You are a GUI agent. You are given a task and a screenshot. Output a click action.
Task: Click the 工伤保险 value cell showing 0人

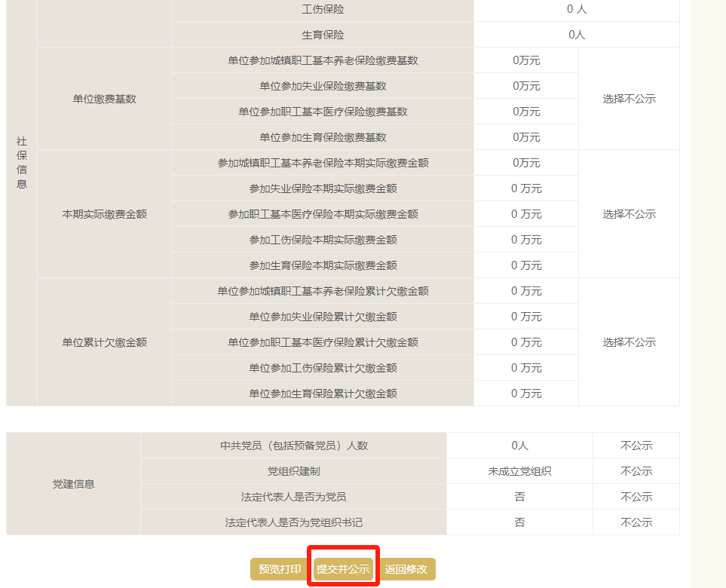[x=577, y=9]
